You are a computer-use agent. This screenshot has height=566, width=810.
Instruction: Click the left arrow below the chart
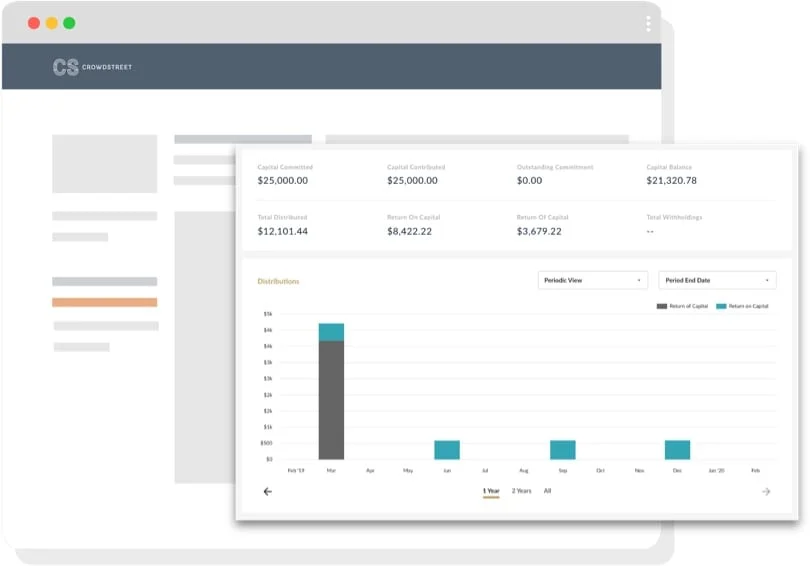coord(267,491)
